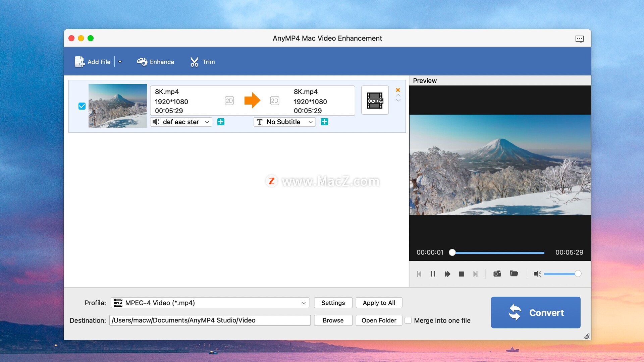Remove 8K.mp4 with the orange X

click(x=398, y=90)
